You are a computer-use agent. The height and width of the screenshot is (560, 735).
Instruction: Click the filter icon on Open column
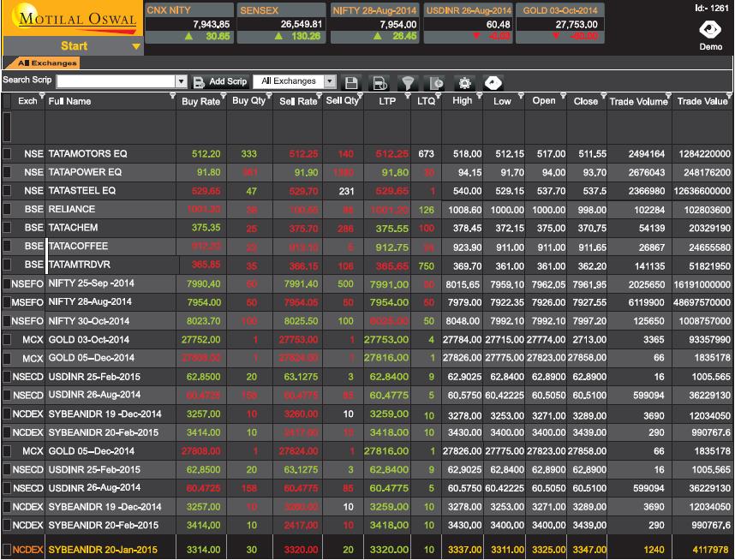(x=563, y=96)
